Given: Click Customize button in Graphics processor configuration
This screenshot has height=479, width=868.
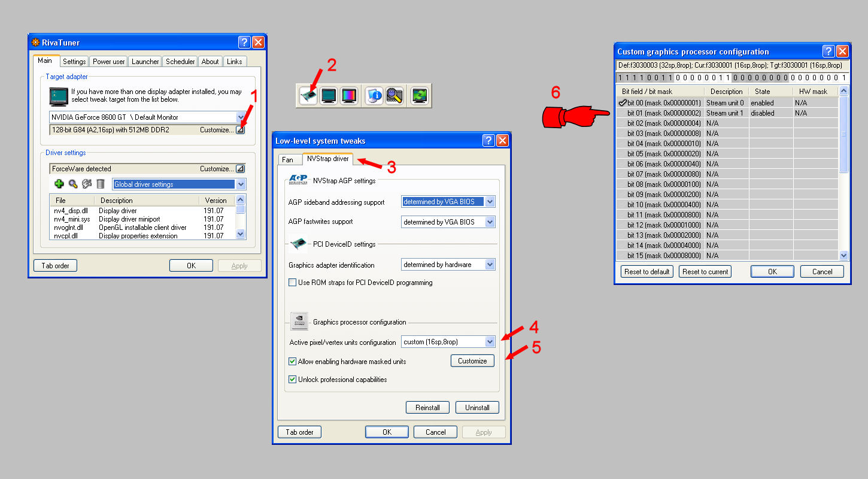Looking at the screenshot, I should (472, 361).
